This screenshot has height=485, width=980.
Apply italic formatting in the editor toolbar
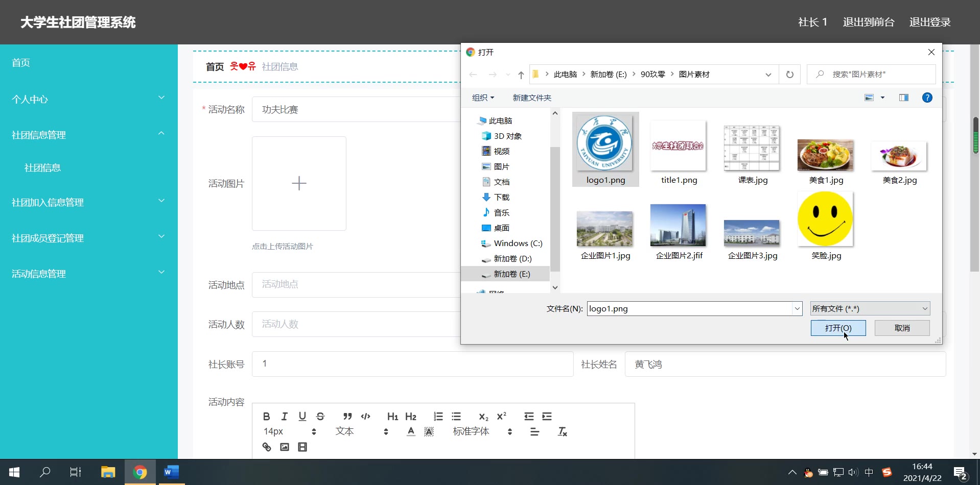[285, 417]
